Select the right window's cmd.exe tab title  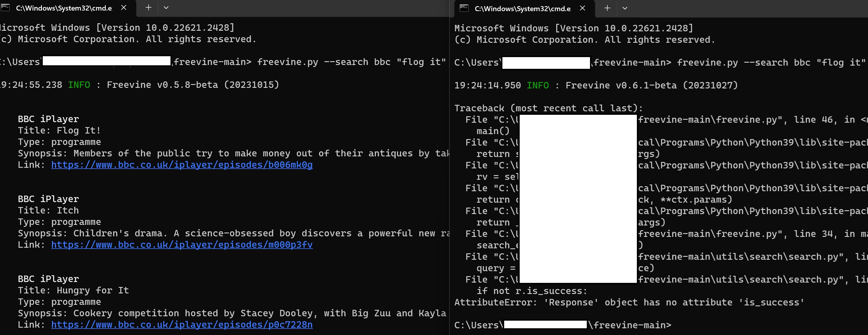pyautogui.click(x=523, y=9)
